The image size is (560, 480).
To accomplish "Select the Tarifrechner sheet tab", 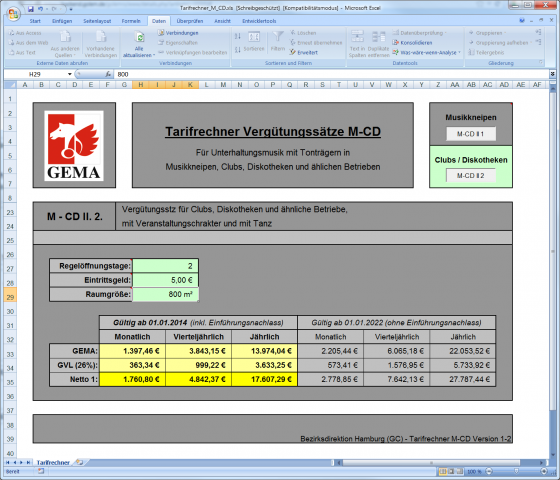I will point(53,462).
